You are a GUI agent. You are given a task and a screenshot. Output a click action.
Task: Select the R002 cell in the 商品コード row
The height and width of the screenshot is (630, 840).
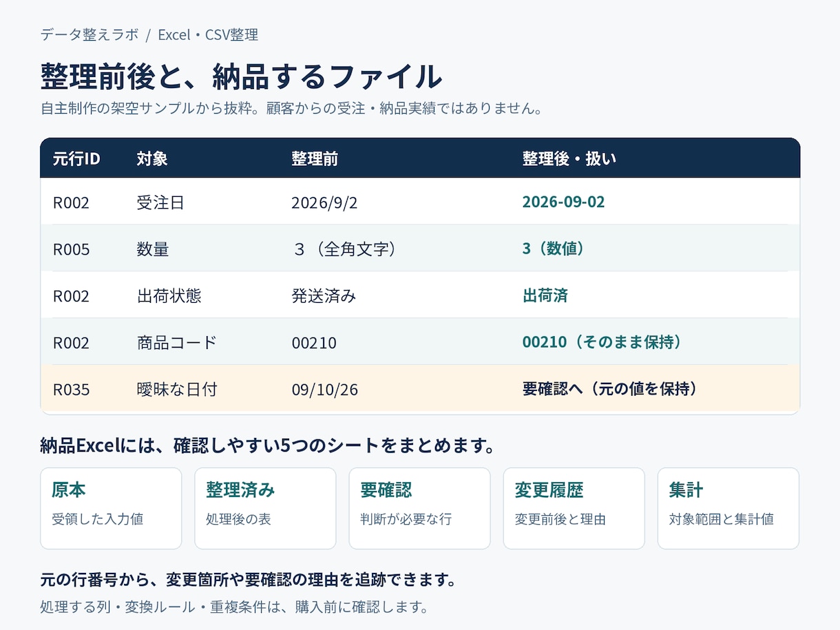71,343
